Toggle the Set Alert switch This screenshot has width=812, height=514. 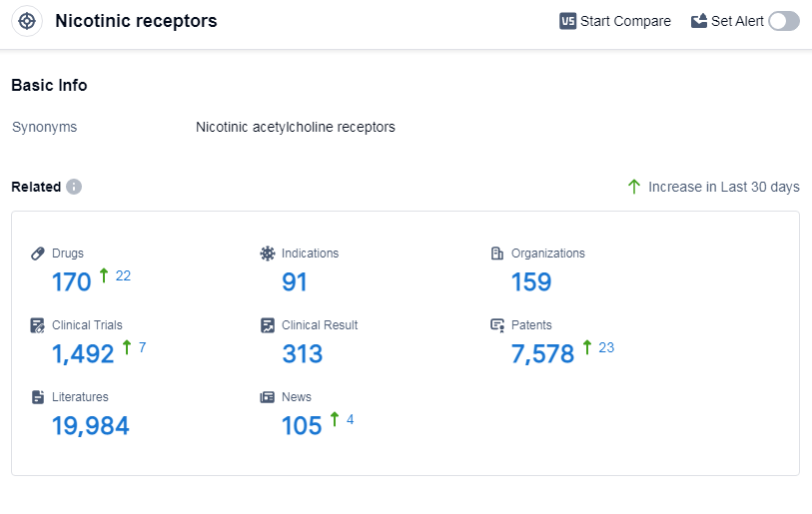tap(784, 21)
